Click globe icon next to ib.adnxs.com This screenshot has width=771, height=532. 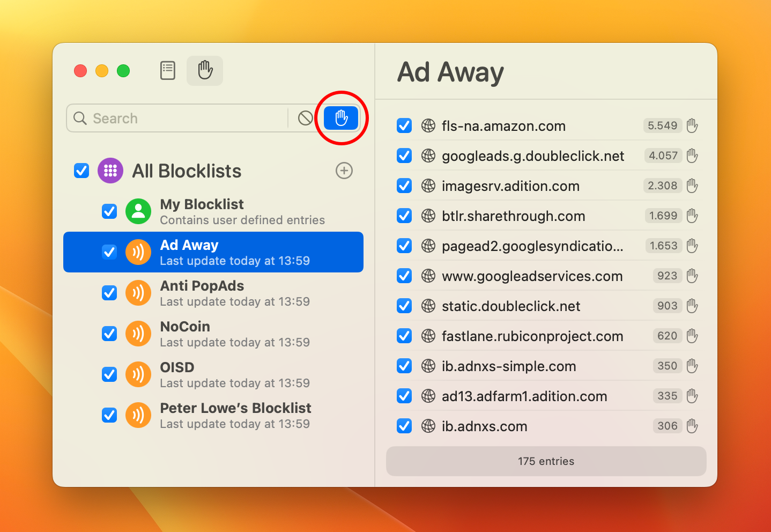click(x=428, y=426)
